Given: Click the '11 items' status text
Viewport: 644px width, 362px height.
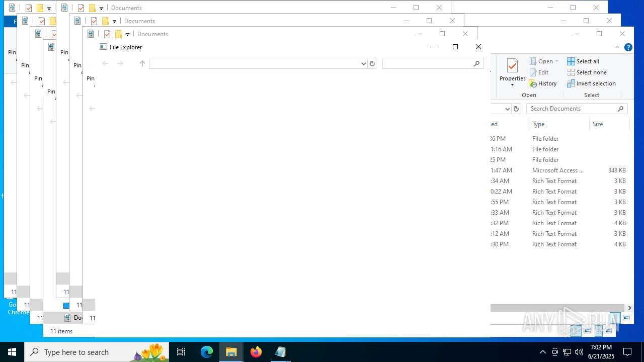Looking at the screenshot, I should 61,331.
